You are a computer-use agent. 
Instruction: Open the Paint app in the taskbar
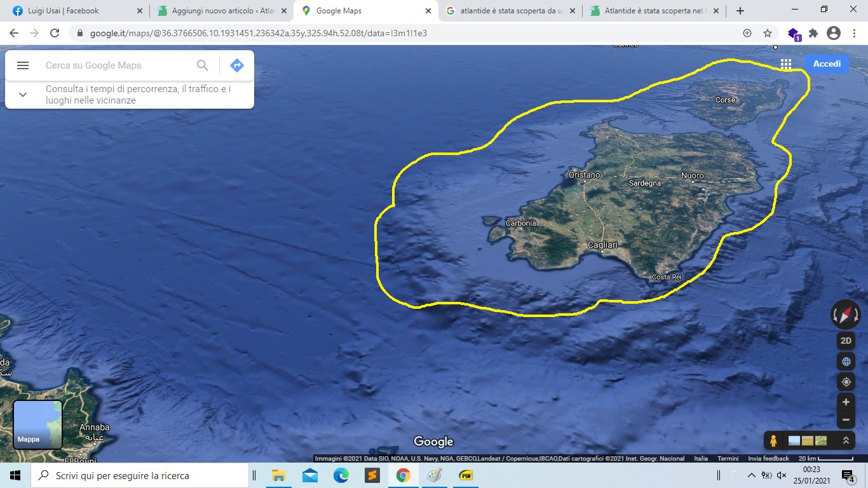(x=435, y=475)
